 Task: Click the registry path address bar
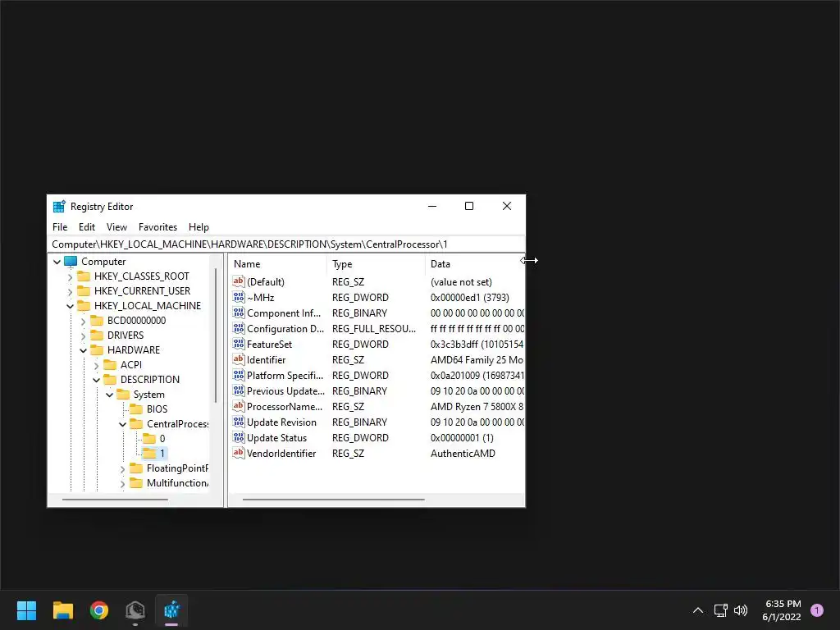286,244
